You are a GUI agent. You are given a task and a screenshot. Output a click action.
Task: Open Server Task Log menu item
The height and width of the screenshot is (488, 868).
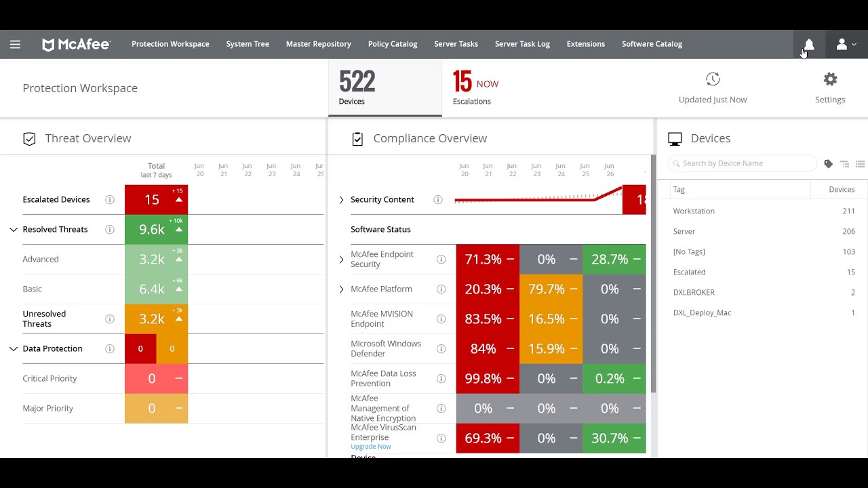[522, 44]
